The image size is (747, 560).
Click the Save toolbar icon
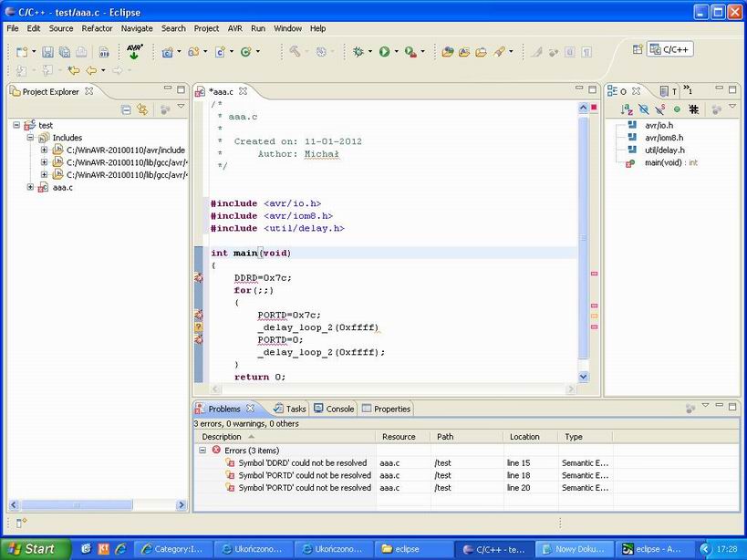(x=49, y=52)
